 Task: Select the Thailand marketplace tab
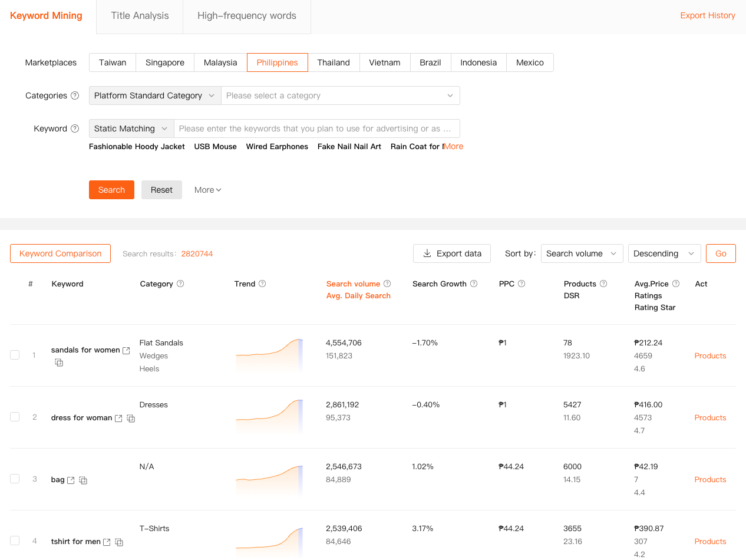point(334,62)
